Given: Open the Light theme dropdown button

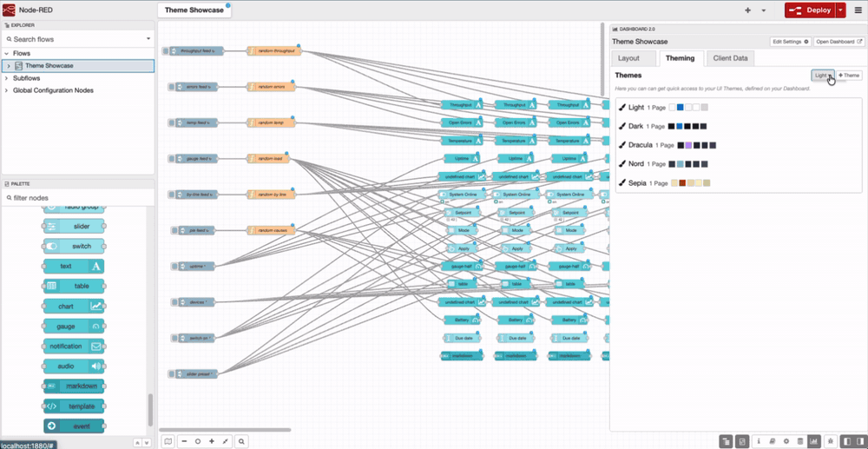Looking at the screenshot, I should [823, 76].
